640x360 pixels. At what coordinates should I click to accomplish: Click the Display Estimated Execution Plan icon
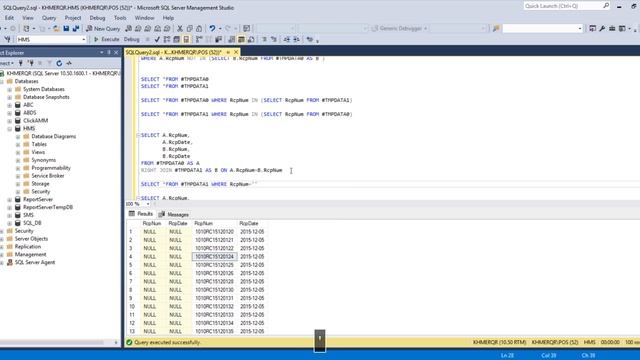point(167,40)
